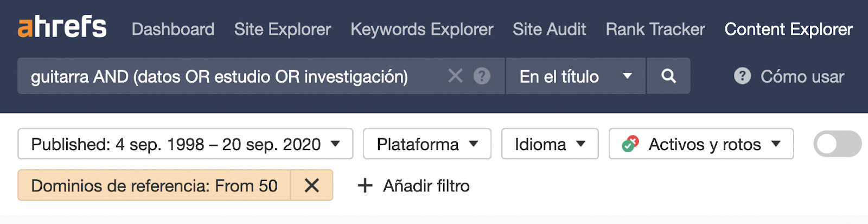The width and height of the screenshot is (868, 224).
Task: Click the Cómo usar help link
Action: (x=802, y=77)
